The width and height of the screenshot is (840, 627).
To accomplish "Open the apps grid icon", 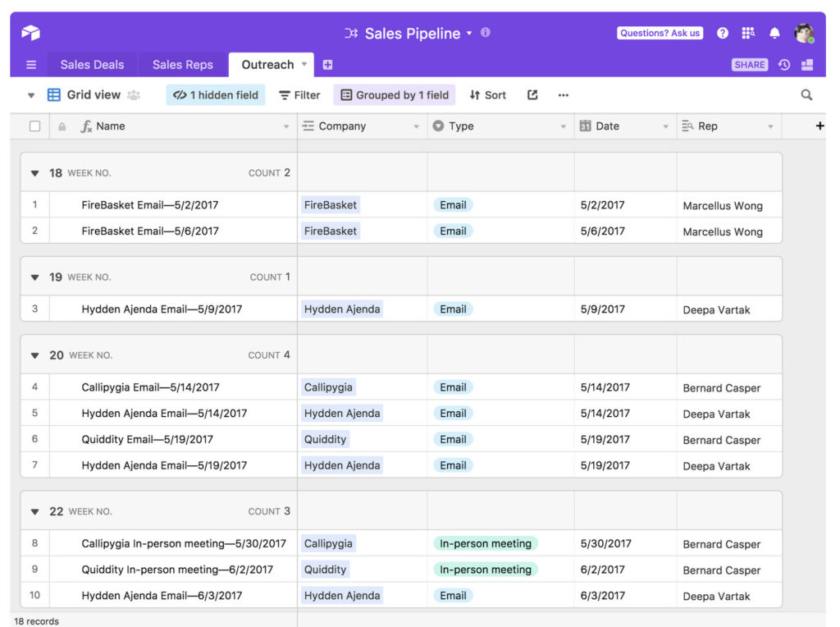I will pos(748,33).
